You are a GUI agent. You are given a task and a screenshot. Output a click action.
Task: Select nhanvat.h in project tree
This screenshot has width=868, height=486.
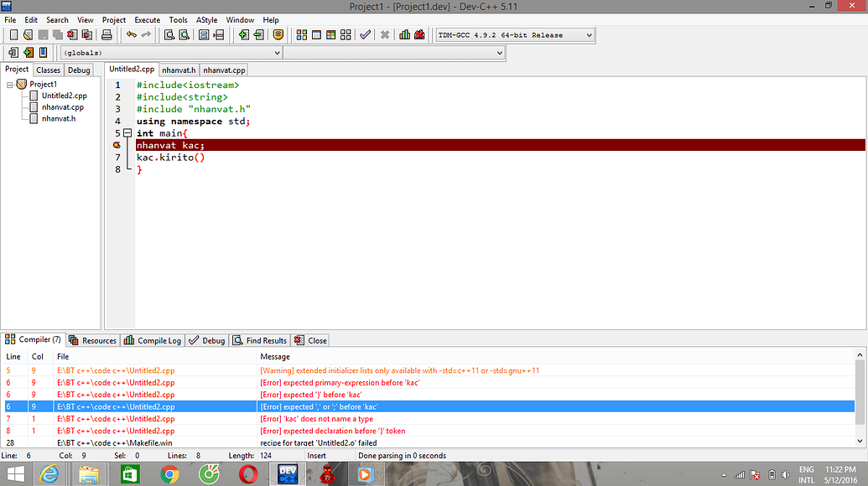(59, 119)
